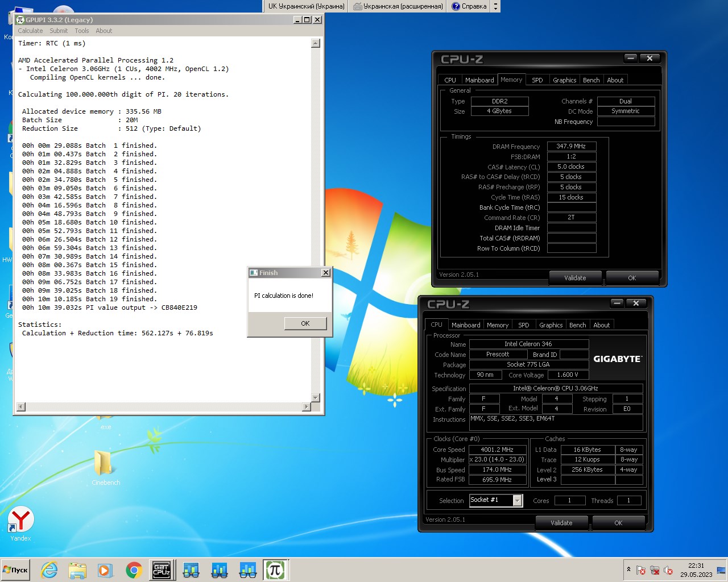The image size is (728, 582).
Task: Click OK in the Finish dialog
Action: (305, 323)
